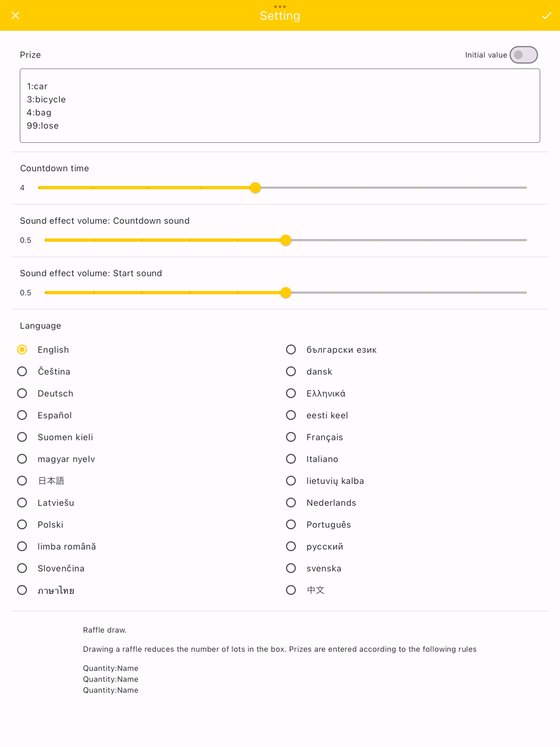Choose the Español language option
560x747 pixels.
22,415
